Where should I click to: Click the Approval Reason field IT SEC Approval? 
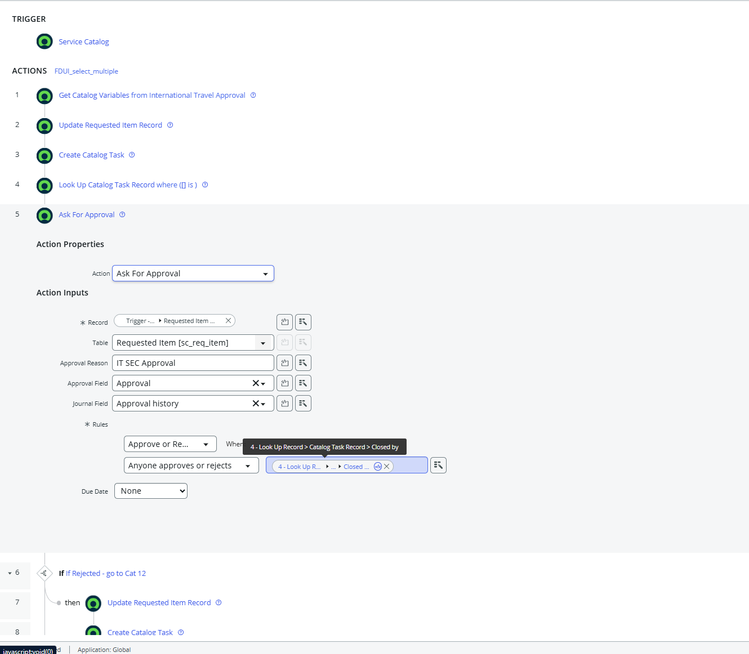[193, 363]
